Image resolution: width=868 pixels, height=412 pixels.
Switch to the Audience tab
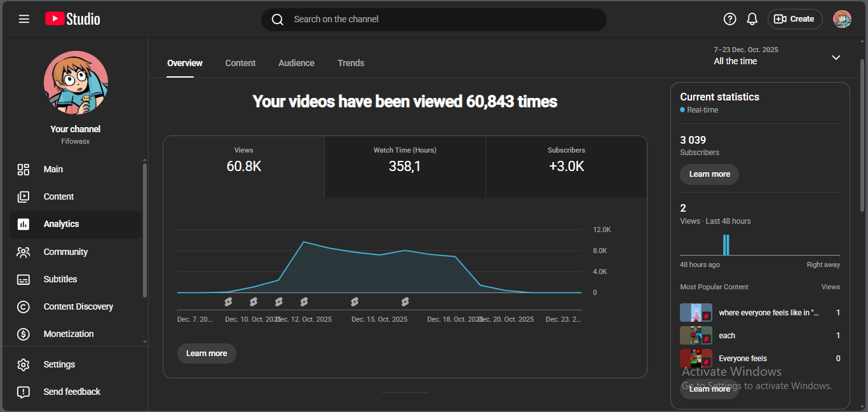pos(296,63)
